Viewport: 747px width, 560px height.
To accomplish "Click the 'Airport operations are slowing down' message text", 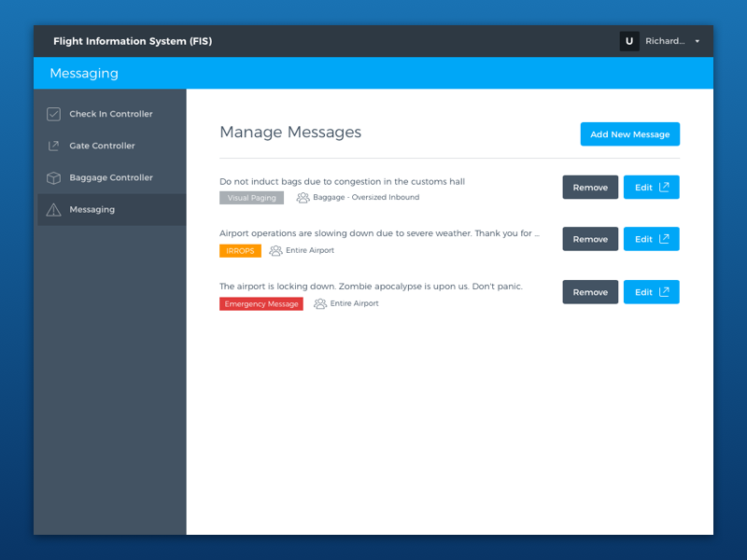I will (379, 233).
